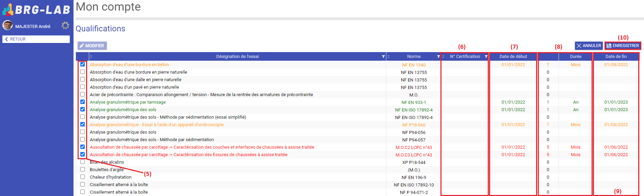Check Cisaillement alterné à la boîte NF P 94-071-2
This screenshot has width=644, height=196.
point(82,192)
